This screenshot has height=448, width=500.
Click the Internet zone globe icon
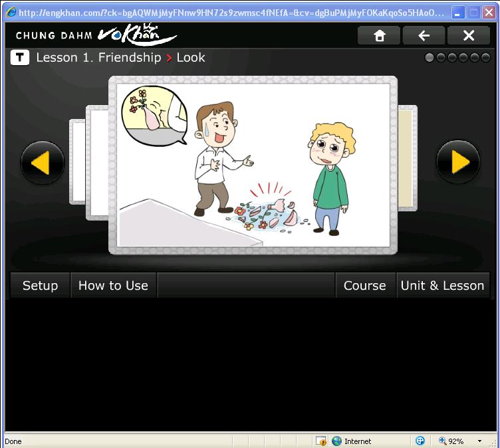tap(336, 441)
